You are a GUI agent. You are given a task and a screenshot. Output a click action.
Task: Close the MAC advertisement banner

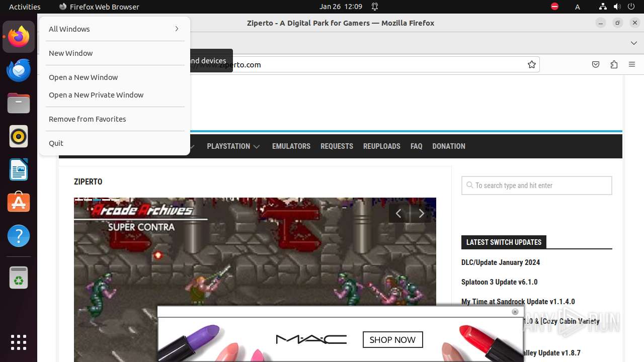(515, 312)
